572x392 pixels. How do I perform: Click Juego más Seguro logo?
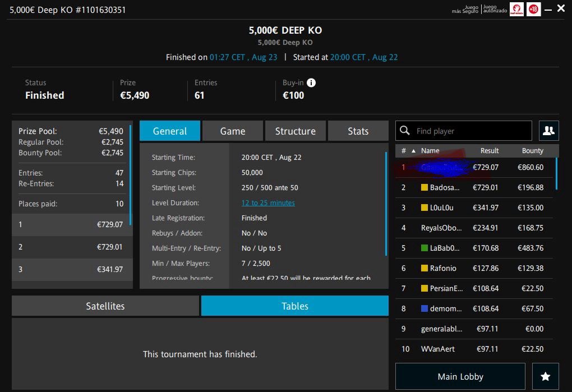(x=465, y=9)
